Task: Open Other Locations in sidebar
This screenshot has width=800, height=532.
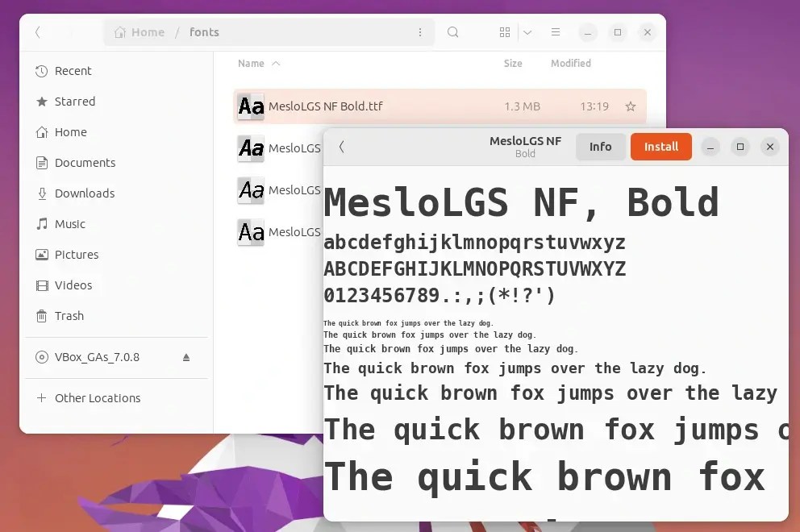Action: pyautogui.click(x=116, y=398)
